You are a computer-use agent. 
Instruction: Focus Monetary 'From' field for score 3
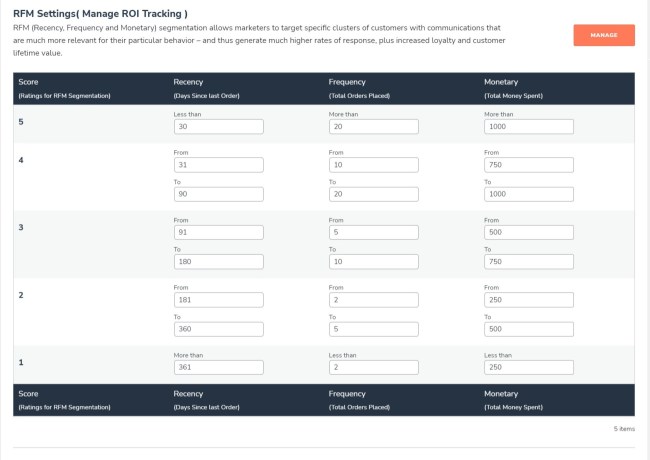528,232
